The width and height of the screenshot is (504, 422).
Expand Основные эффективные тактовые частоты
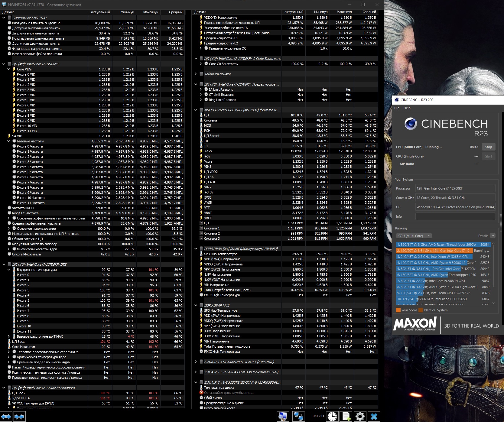9,218
